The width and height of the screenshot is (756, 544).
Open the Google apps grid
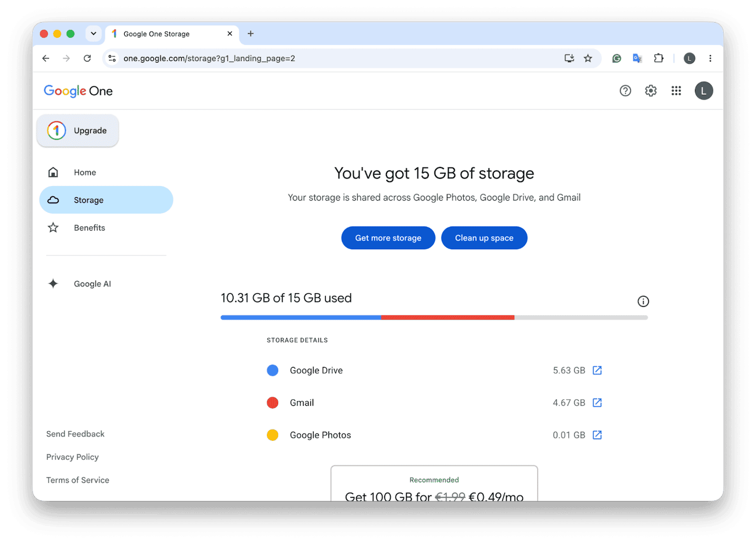[676, 91]
